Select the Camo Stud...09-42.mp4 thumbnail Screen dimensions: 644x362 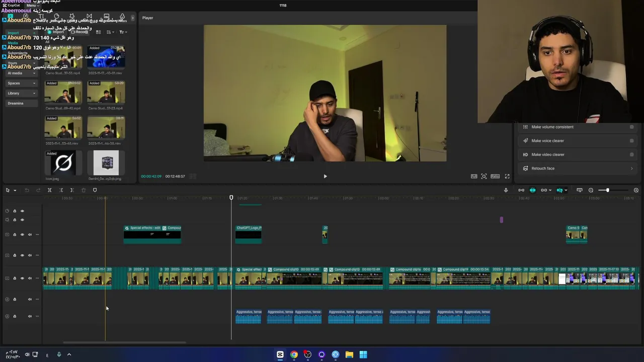pyautogui.click(x=63, y=92)
